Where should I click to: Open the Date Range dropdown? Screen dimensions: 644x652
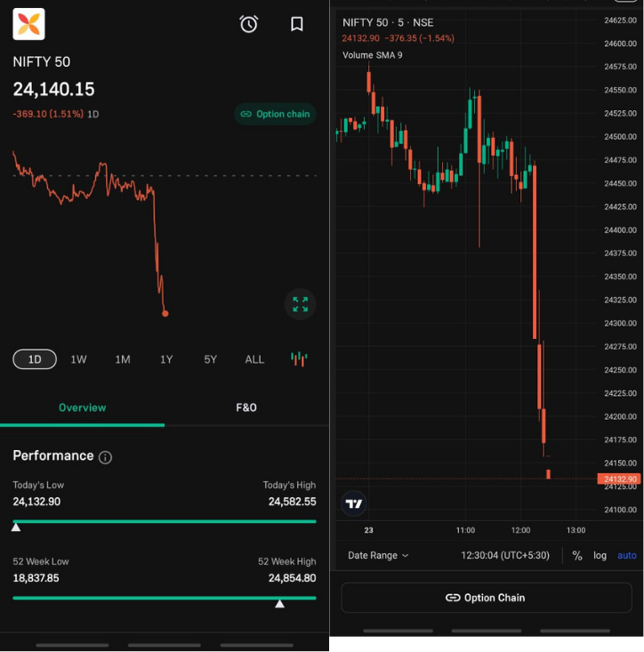pos(378,556)
